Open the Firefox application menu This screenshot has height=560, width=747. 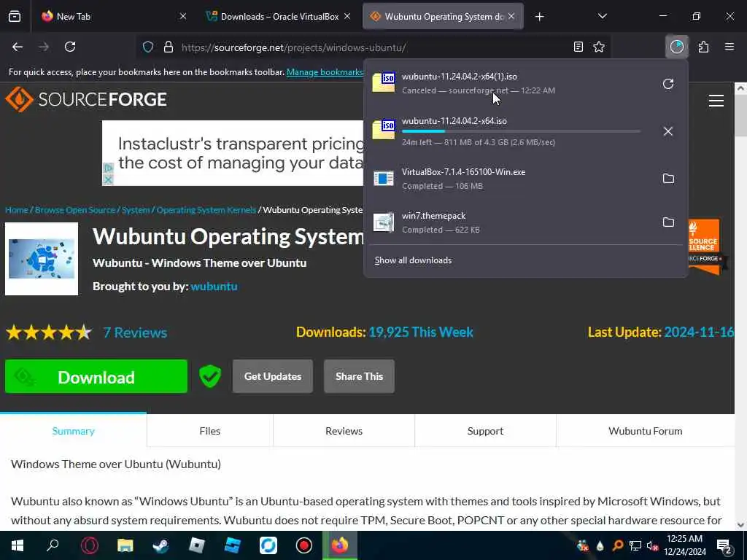(729, 47)
